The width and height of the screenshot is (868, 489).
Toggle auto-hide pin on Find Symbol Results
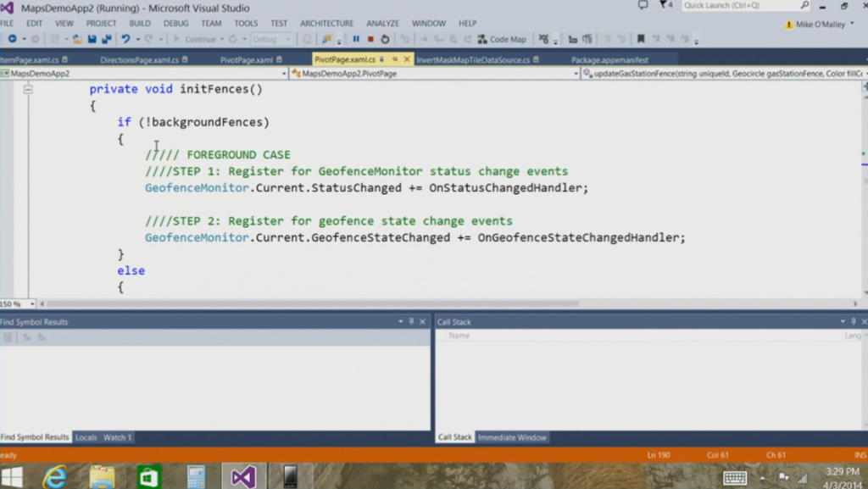(x=411, y=321)
